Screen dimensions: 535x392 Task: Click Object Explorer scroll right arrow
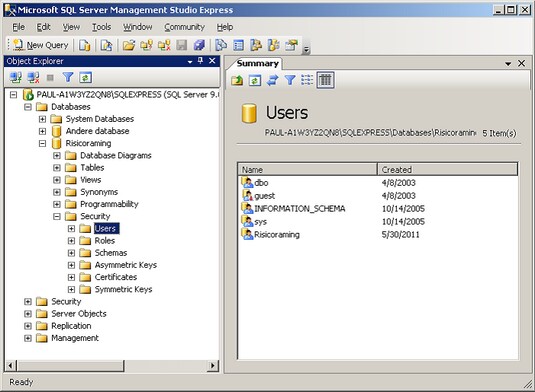213,366
